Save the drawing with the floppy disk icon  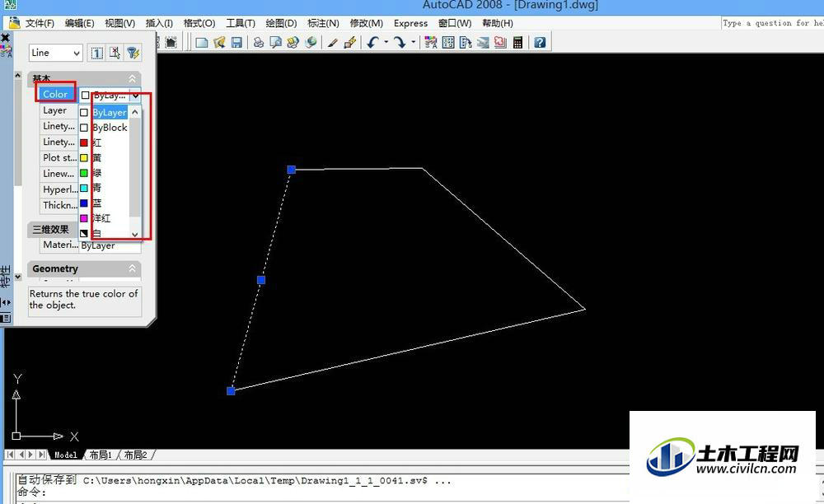pyautogui.click(x=236, y=43)
